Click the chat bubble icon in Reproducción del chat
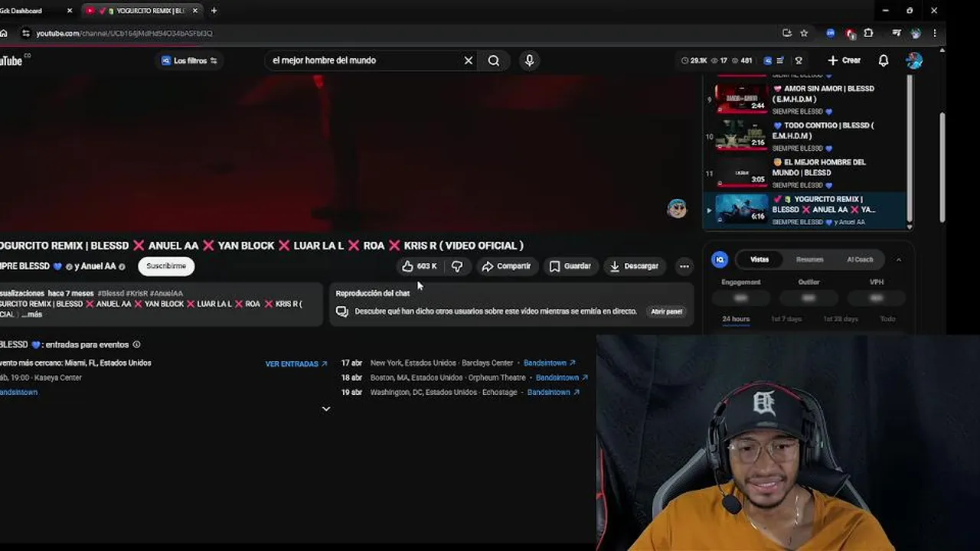Screen dimensions: 980x551 pyautogui.click(x=342, y=311)
